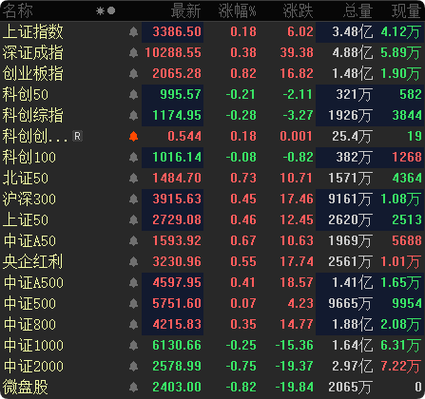Select the 央企红利 row name
This screenshot has width=425, height=399.
pyautogui.click(x=33, y=262)
